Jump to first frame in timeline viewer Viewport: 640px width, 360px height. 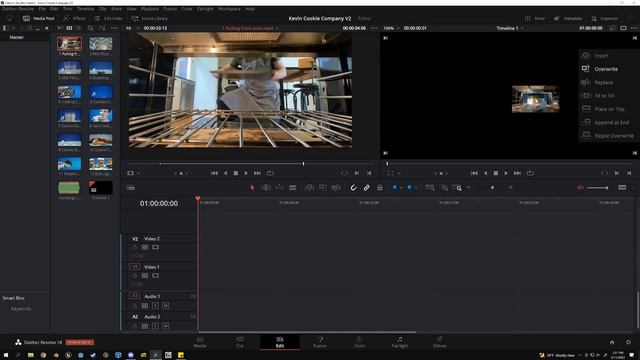[x=474, y=173]
